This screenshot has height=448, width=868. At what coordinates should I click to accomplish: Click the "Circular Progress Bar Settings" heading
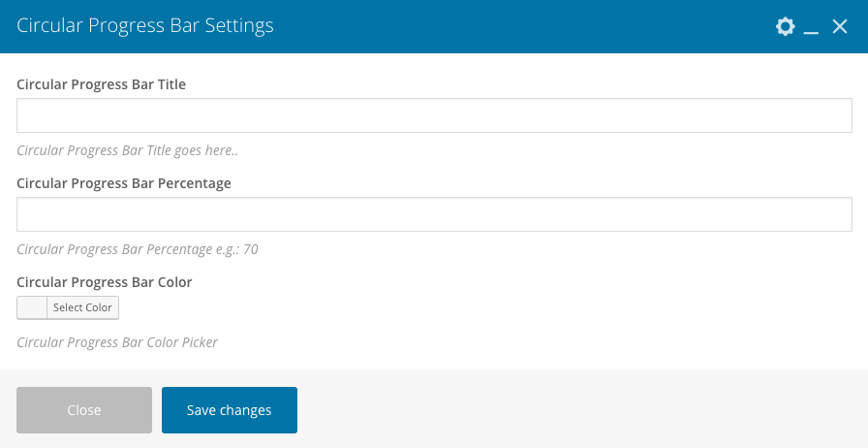[145, 26]
